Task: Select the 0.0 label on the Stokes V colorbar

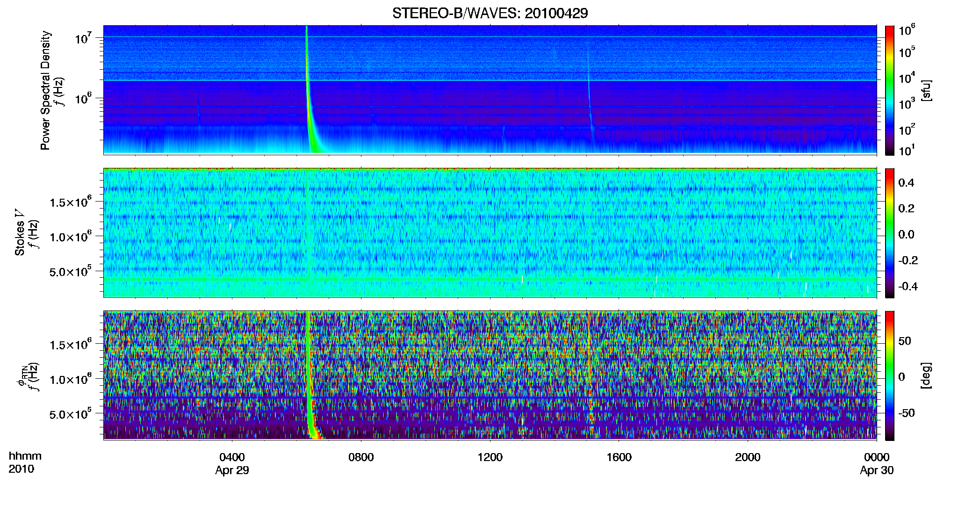Action: coord(906,234)
